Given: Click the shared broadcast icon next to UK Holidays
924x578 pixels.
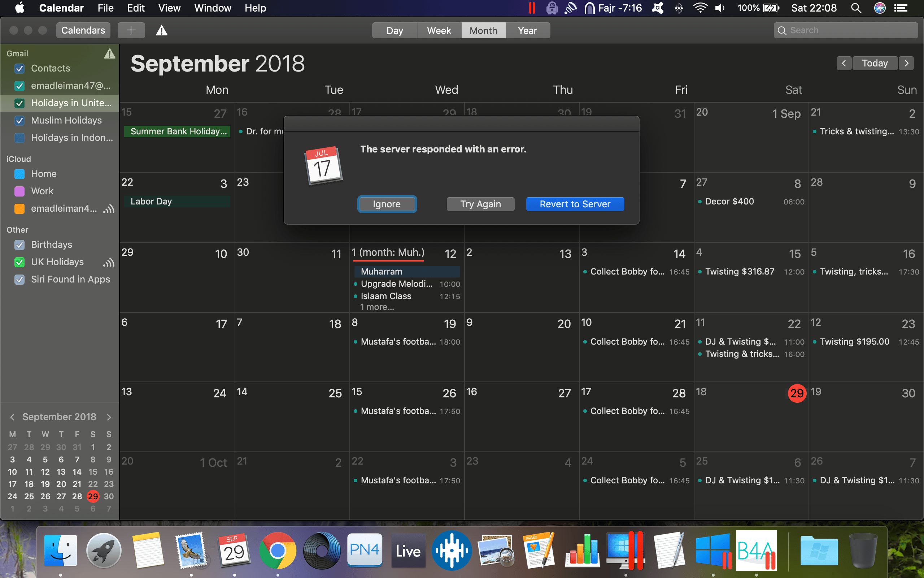Looking at the screenshot, I should point(109,262).
